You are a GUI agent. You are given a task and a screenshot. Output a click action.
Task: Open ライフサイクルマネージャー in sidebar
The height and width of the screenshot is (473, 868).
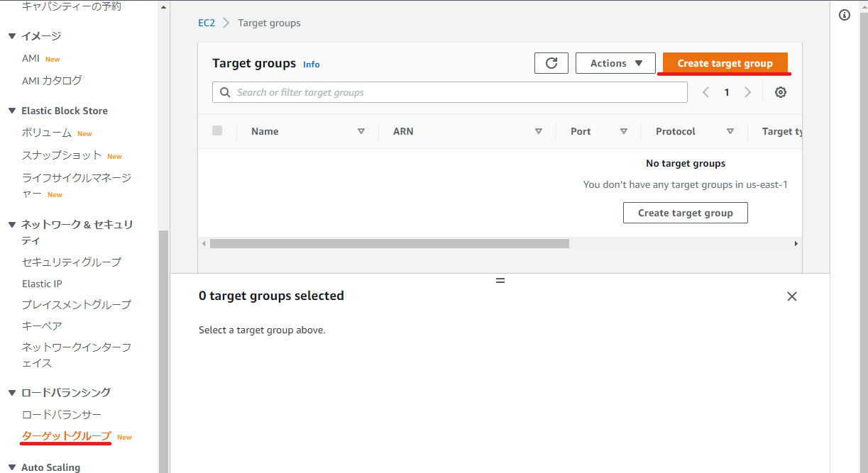pyautogui.click(x=77, y=185)
